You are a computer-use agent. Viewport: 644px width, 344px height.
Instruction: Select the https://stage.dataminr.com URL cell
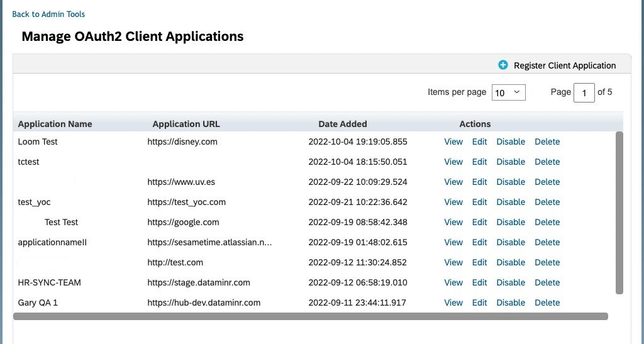coord(199,282)
